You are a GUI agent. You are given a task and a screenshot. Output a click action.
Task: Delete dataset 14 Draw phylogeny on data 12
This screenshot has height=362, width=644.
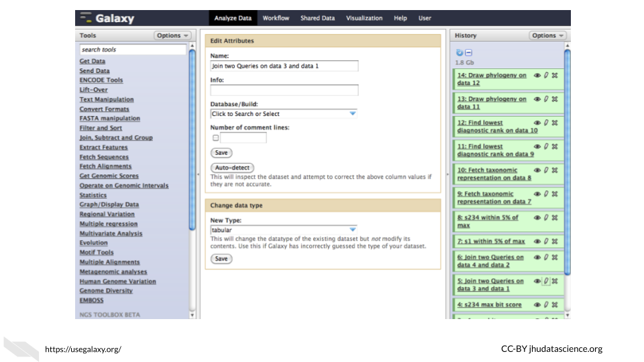point(555,76)
